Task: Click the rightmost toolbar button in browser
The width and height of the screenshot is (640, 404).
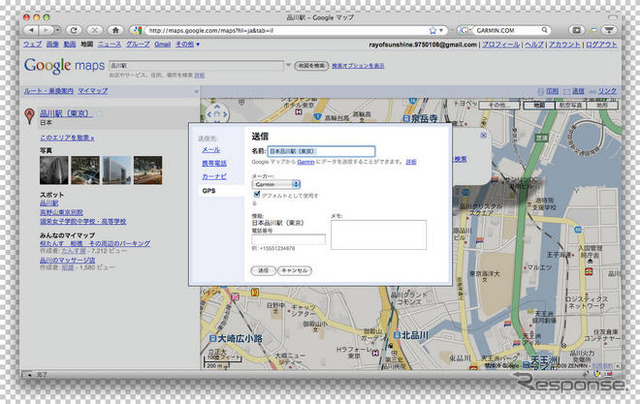Action: pyautogui.click(x=609, y=30)
